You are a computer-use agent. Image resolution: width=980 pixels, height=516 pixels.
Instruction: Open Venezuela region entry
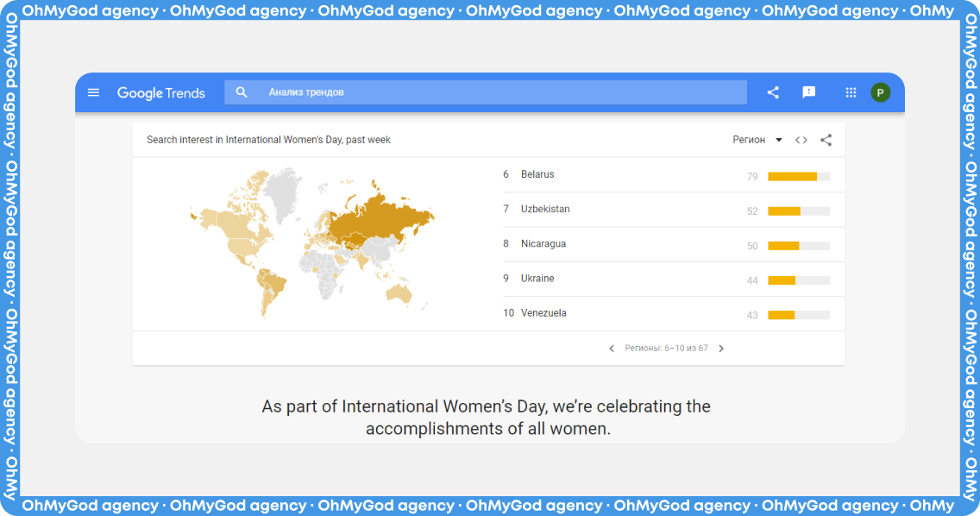[x=543, y=313]
